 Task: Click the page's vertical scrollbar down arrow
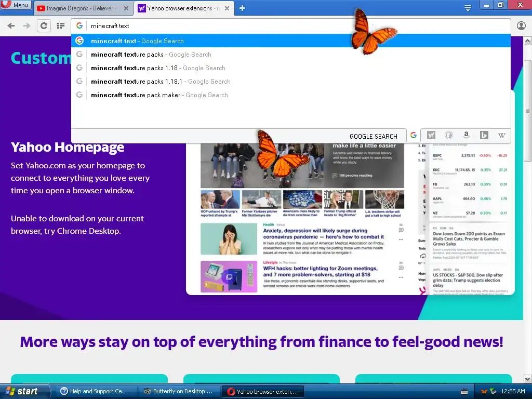tap(528, 379)
